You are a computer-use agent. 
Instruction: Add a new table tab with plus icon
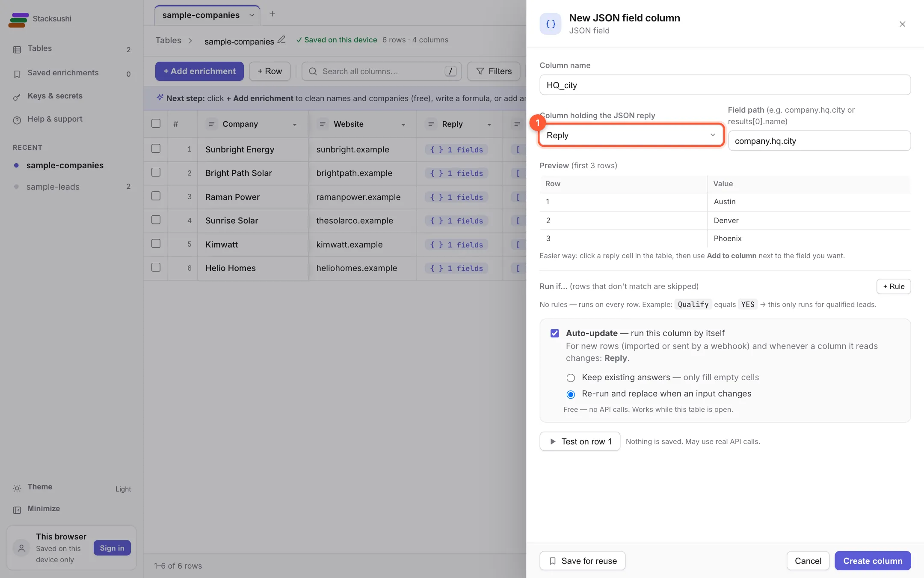pyautogui.click(x=272, y=14)
